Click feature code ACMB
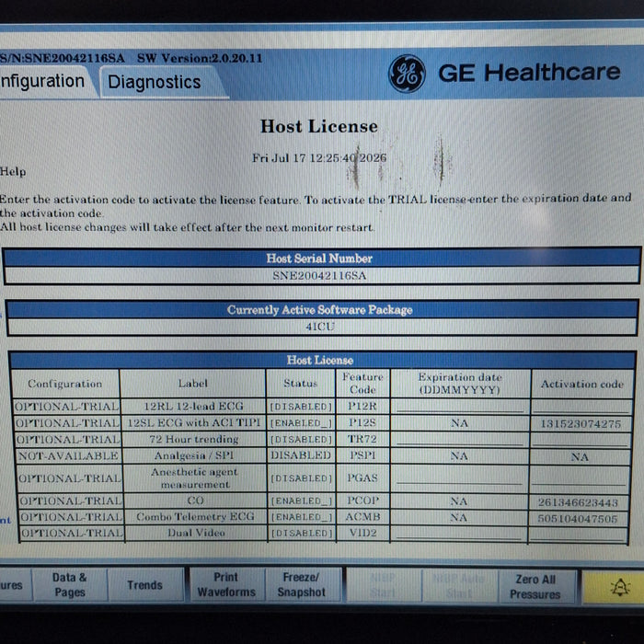Image resolution: width=644 pixels, height=644 pixels. pos(362,517)
